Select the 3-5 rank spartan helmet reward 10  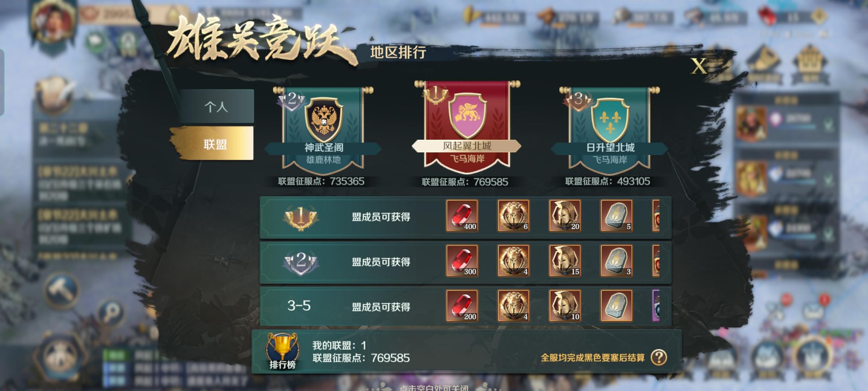point(565,306)
